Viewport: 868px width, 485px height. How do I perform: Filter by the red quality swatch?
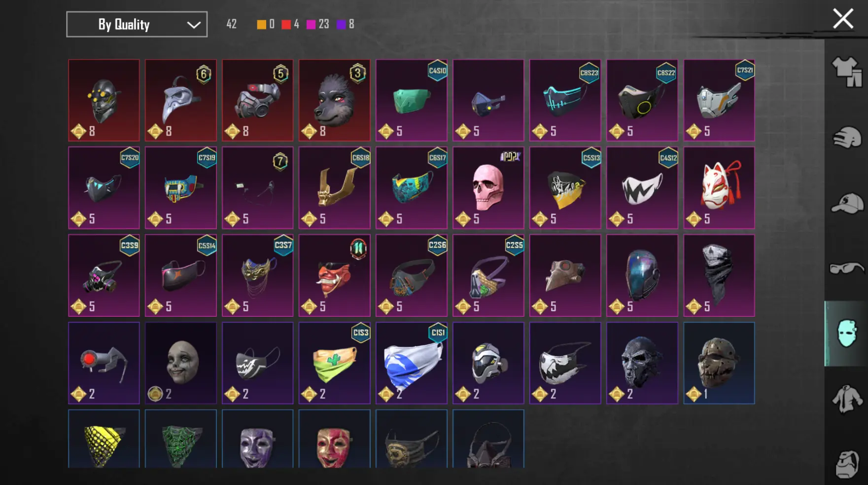tap(286, 24)
